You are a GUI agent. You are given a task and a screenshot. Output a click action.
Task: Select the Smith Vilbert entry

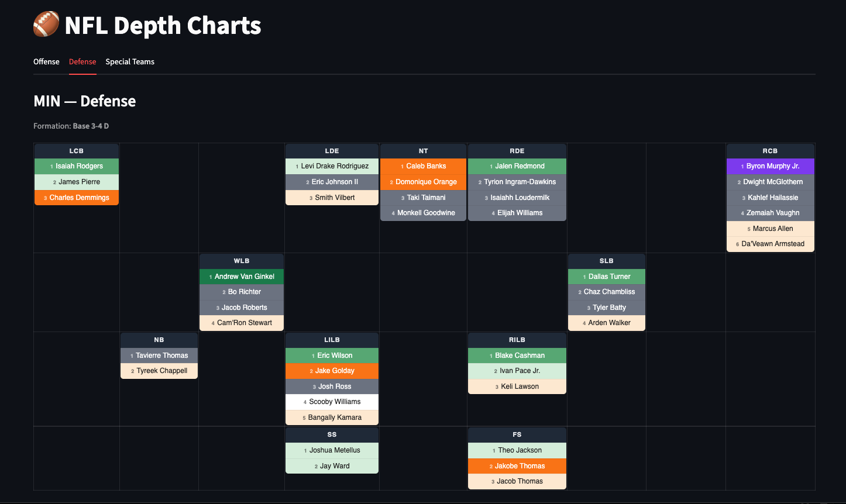(332, 198)
